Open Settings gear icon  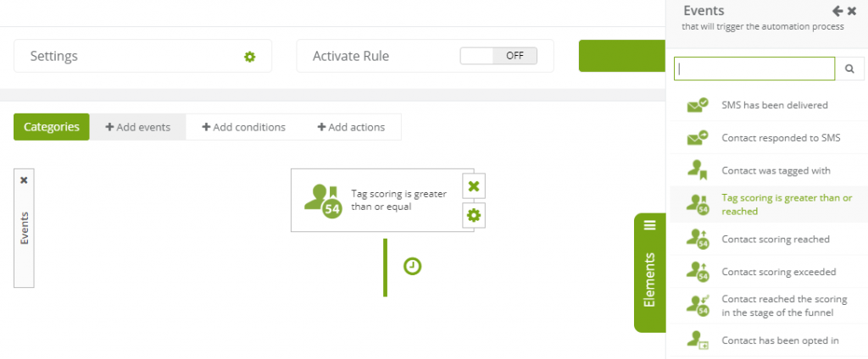pyautogui.click(x=250, y=57)
